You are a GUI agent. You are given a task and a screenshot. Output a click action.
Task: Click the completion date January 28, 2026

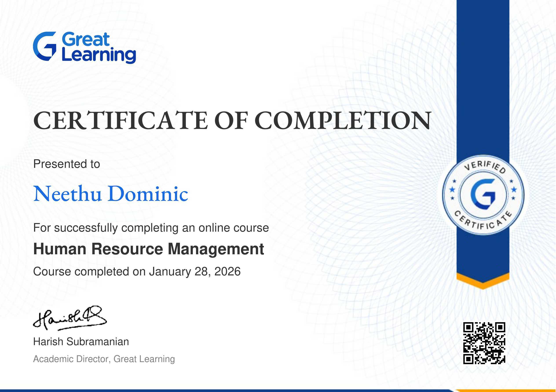pos(195,271)
